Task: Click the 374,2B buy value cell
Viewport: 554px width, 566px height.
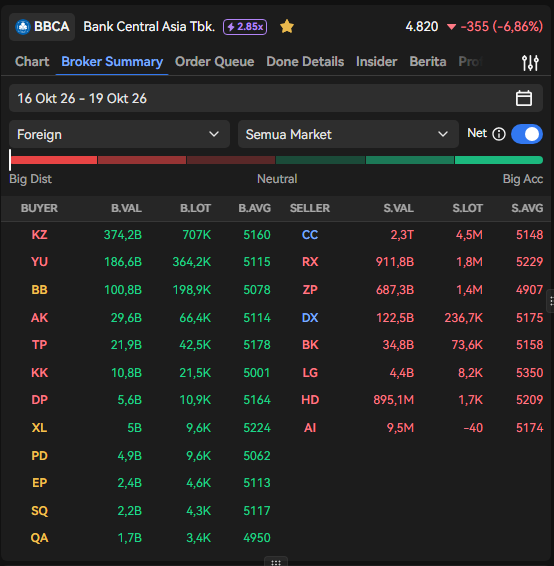Action: click(123, 235)
